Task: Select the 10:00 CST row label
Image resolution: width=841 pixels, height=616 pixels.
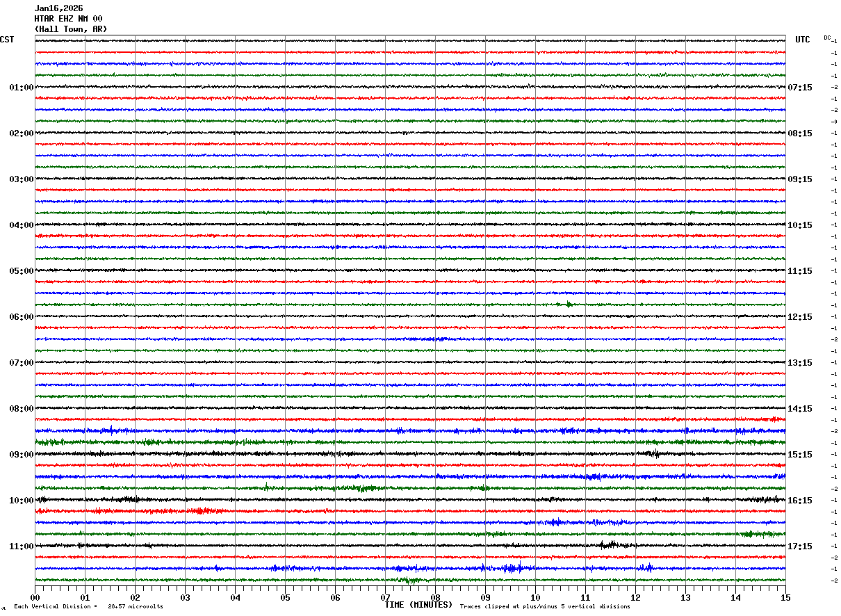Action: [x=22, y=501]
